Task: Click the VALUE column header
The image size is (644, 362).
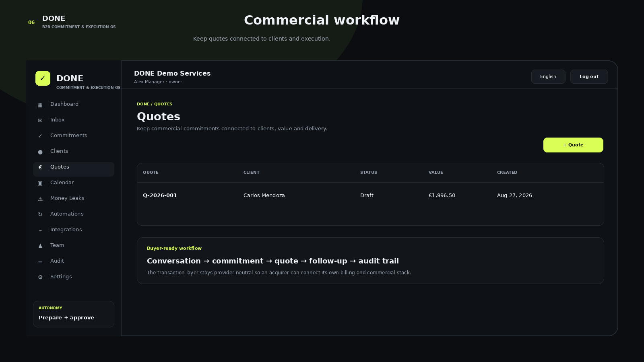Action: coord(436,173)
